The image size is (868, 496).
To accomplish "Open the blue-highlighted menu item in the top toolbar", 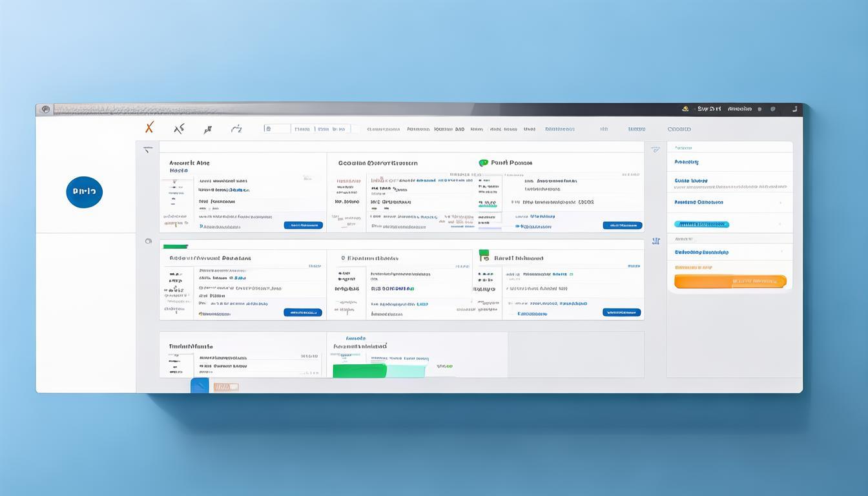I will tap(559, 129).
